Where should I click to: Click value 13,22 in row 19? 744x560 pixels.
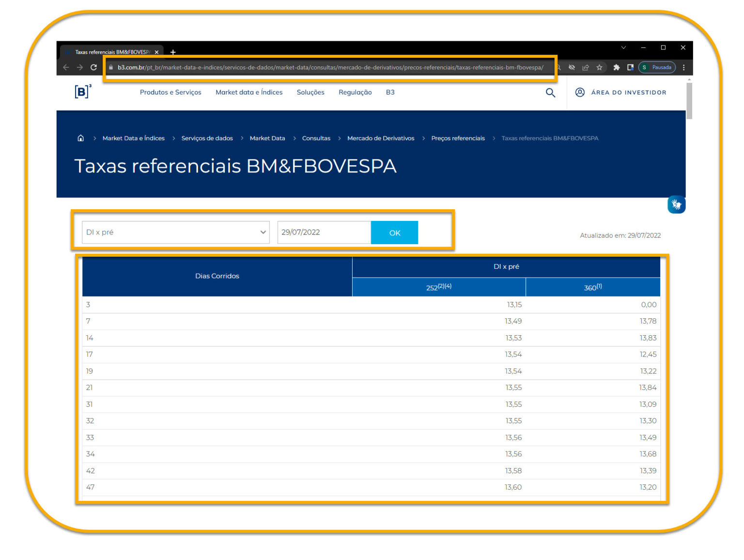point(648,371)
